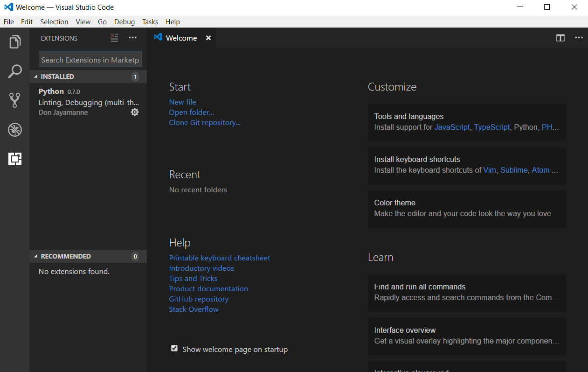Open the Source Control view
Screen dimensions: 588x372
tap(15, 100)
